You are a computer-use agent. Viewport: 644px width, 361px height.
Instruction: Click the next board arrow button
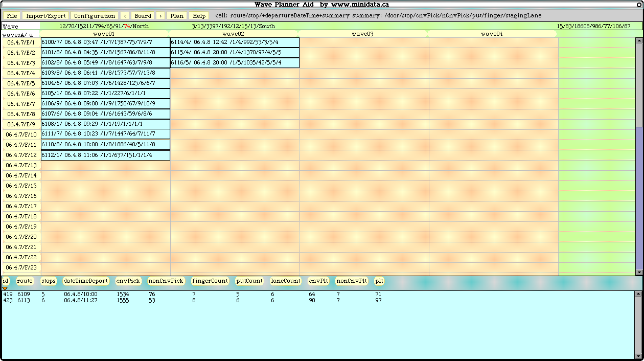point(160,16)
